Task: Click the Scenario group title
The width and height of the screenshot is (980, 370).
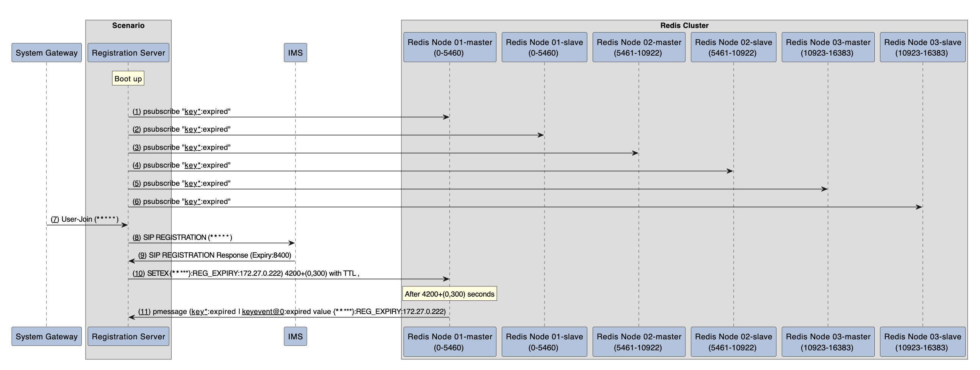Action: [x=128, y=25]
